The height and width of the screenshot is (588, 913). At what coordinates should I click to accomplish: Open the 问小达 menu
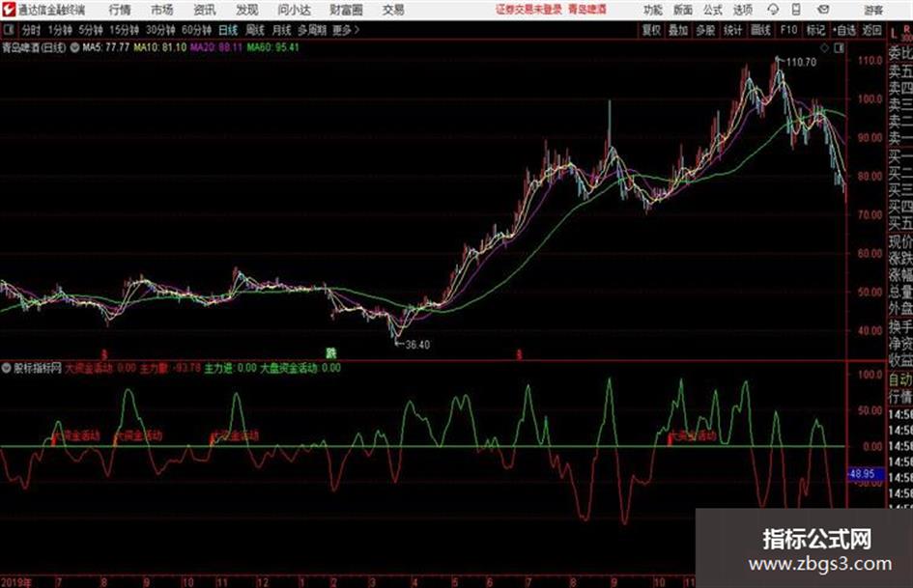294,10
